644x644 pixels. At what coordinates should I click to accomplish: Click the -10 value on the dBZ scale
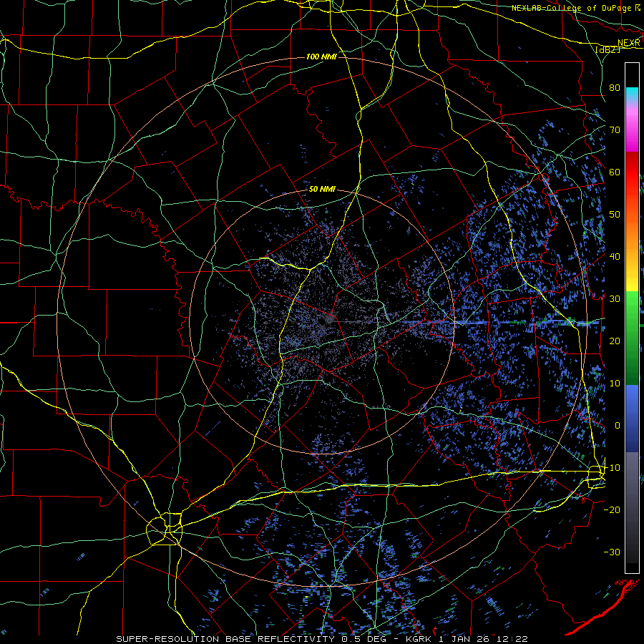pyautogui.click(x=612, y=467)
